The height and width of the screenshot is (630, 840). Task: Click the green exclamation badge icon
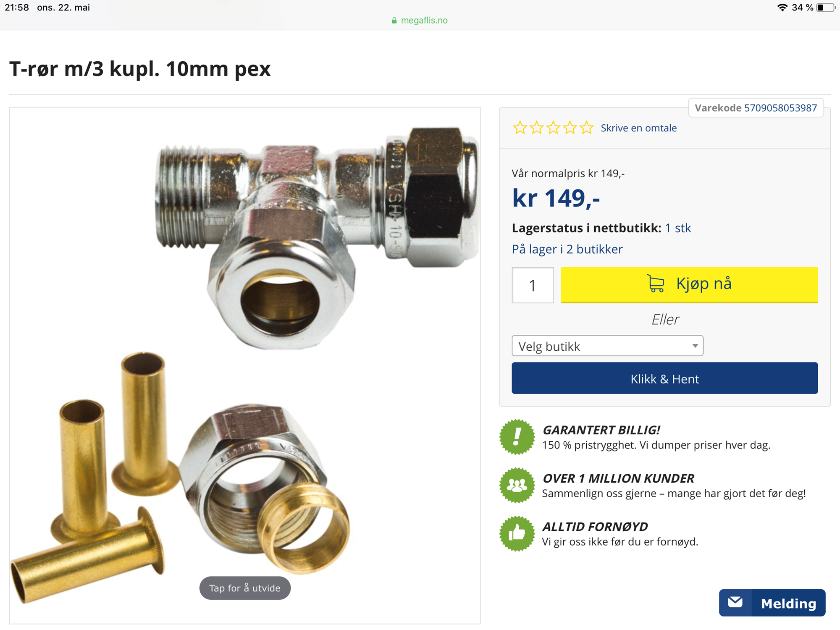(517, 437)
